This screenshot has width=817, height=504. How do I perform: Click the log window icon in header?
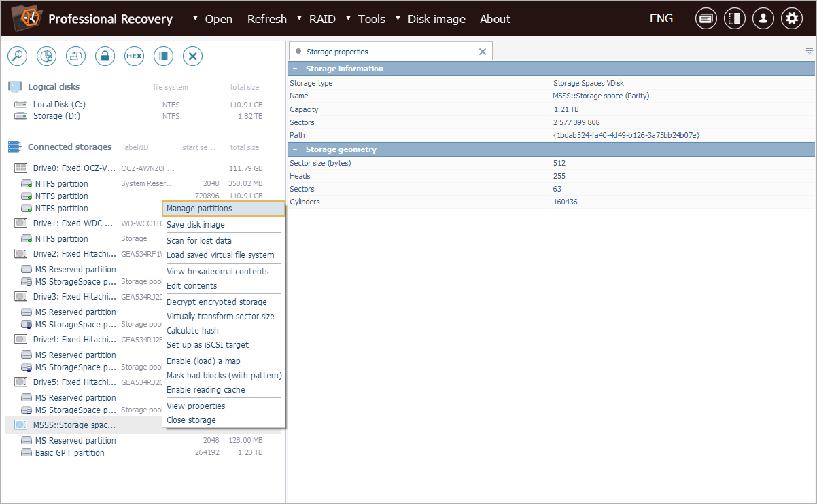tap(706, 19)
